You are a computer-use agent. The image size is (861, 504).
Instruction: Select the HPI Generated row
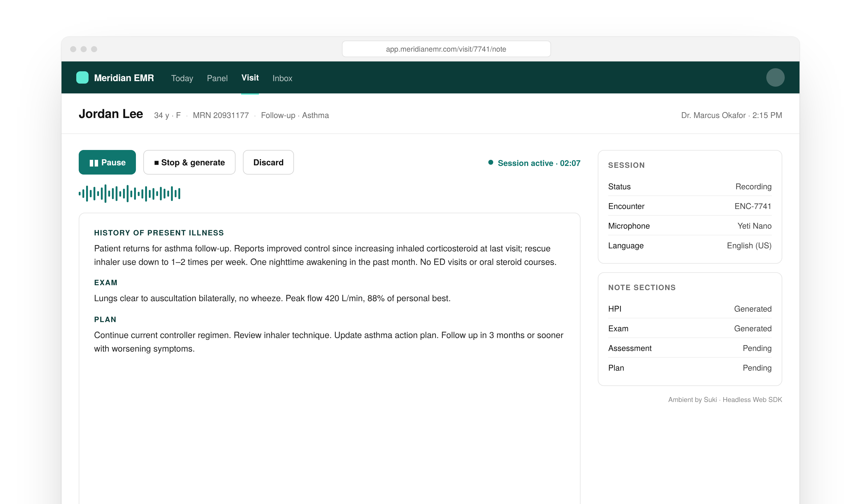tap(690, 309)
